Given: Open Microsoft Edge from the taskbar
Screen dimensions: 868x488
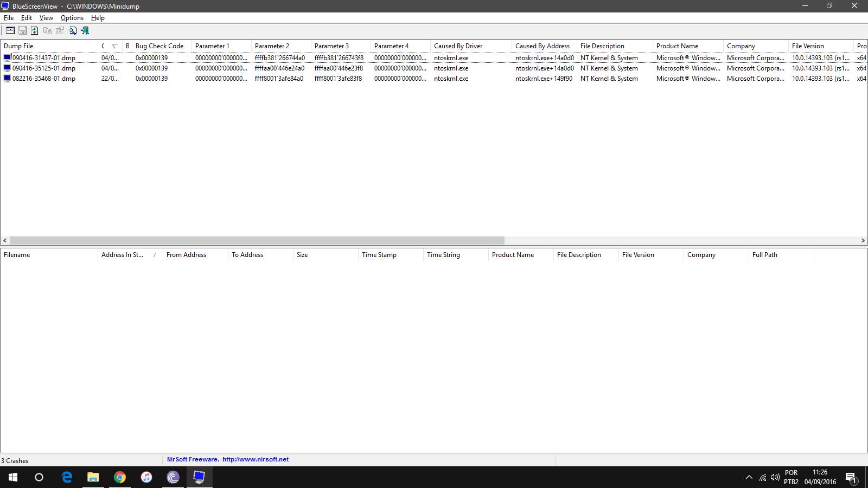Looking at the screenshot, I should click(x=67, y=477).
